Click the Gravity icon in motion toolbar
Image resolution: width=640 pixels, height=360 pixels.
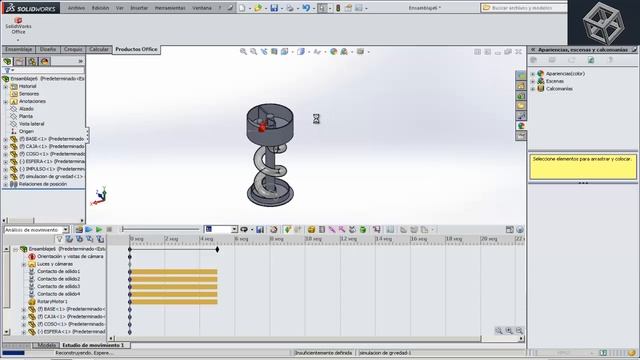[x=363, y=230]
